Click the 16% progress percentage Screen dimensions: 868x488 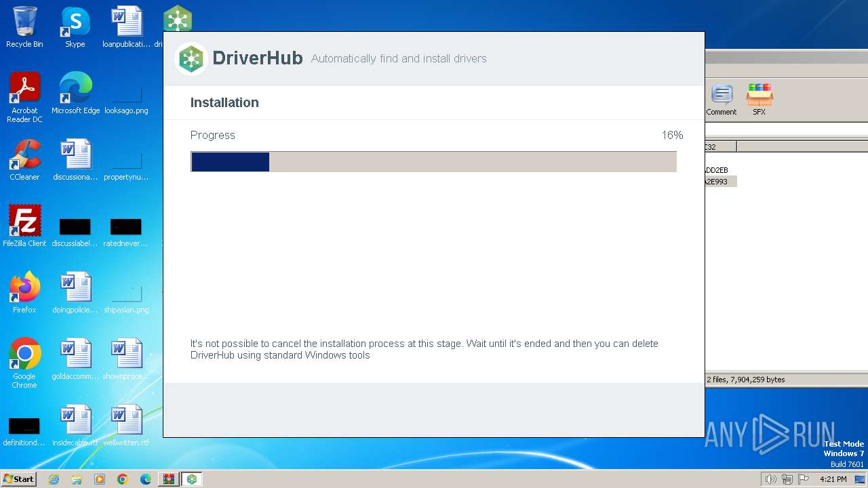tap(672, 135)
